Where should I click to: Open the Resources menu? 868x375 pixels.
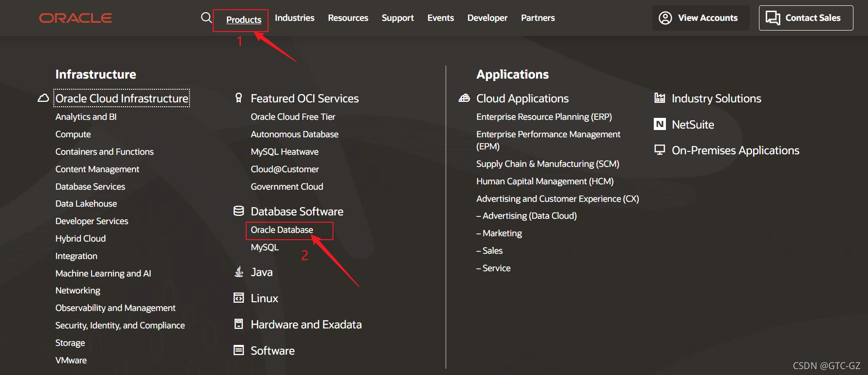pyautogui.click(x=348, y=18)
